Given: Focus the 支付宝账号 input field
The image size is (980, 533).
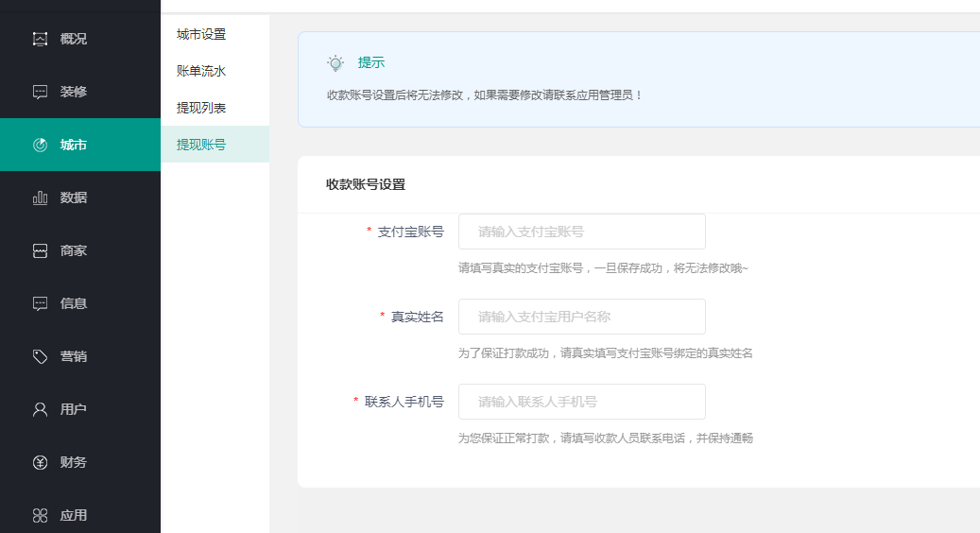Looking at the screenshot, I should pos(581,232).
